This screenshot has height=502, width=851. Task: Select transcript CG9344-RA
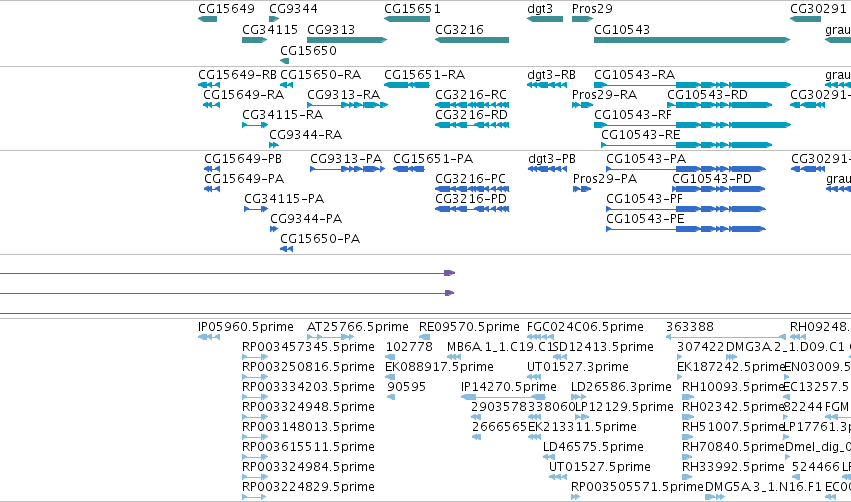pyautogui.click(x=274, y=145)
